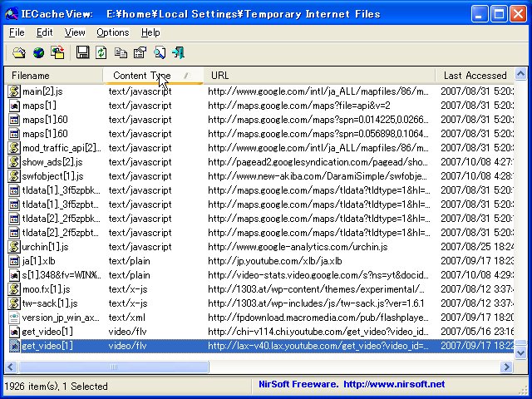Open the File menu
Image resolution: width=532 pixels, height=399 pixels.
[x=17, y=32]
